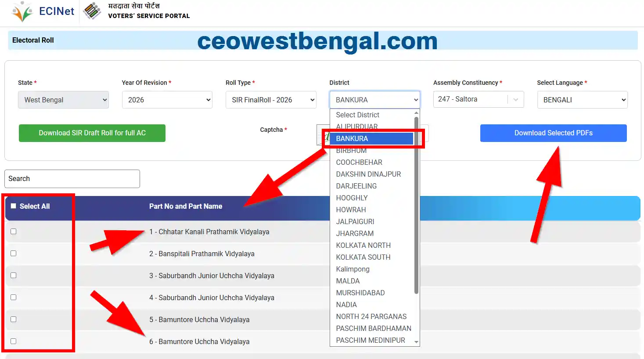Open the Select Language dropdown showing BENGALI
Image resolution: width=644 pixels, height=359 pixels.
582,100
